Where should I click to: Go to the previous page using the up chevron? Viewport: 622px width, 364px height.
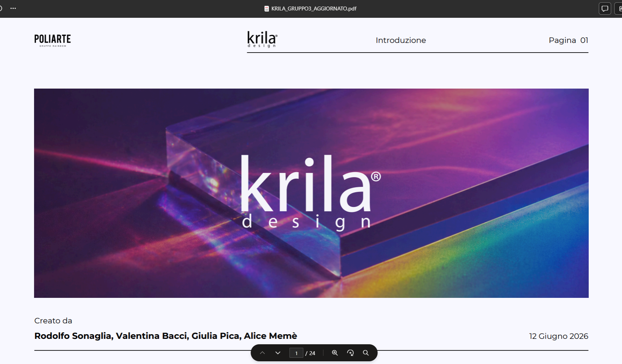point(262,353)
